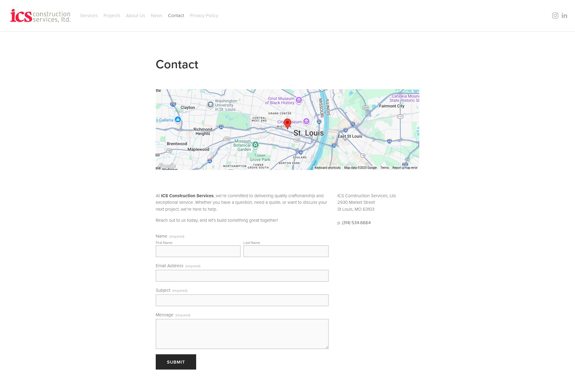Click the 'Clayton' map label
This screenshot has height=392, width=575.
point(187,108)
